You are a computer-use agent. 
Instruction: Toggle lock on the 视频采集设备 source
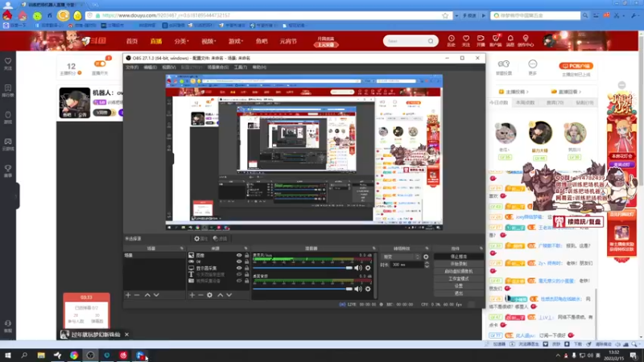point(246,281)
